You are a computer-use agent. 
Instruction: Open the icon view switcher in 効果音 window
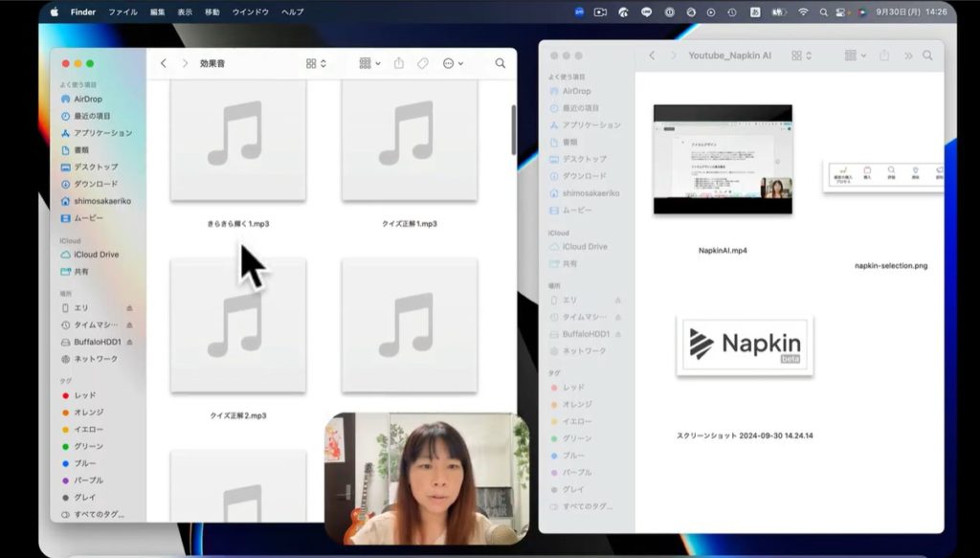(x=315, y=63)
